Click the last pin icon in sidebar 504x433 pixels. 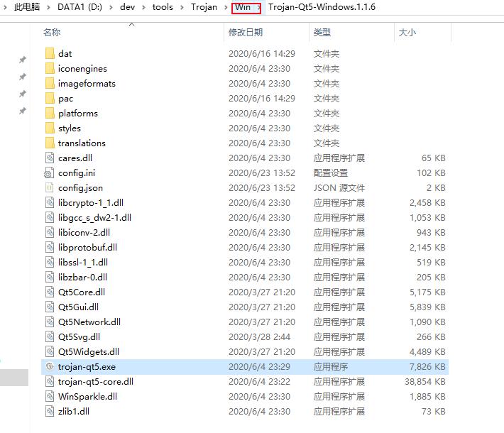tap(23, 111)
